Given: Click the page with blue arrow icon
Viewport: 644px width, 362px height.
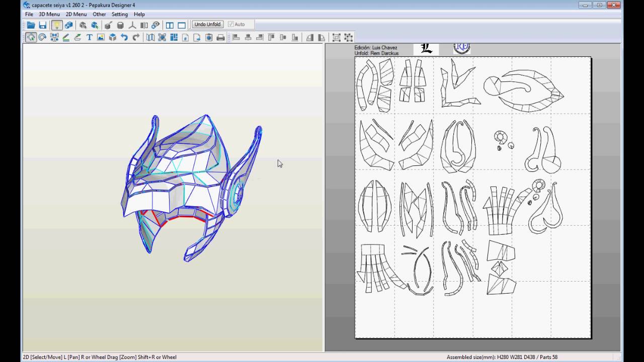Looking at the screenshot, I should click(x=197, y=37).
